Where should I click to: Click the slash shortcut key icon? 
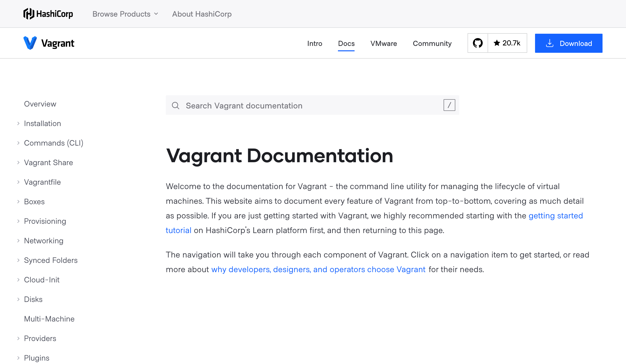click(449, 105)
